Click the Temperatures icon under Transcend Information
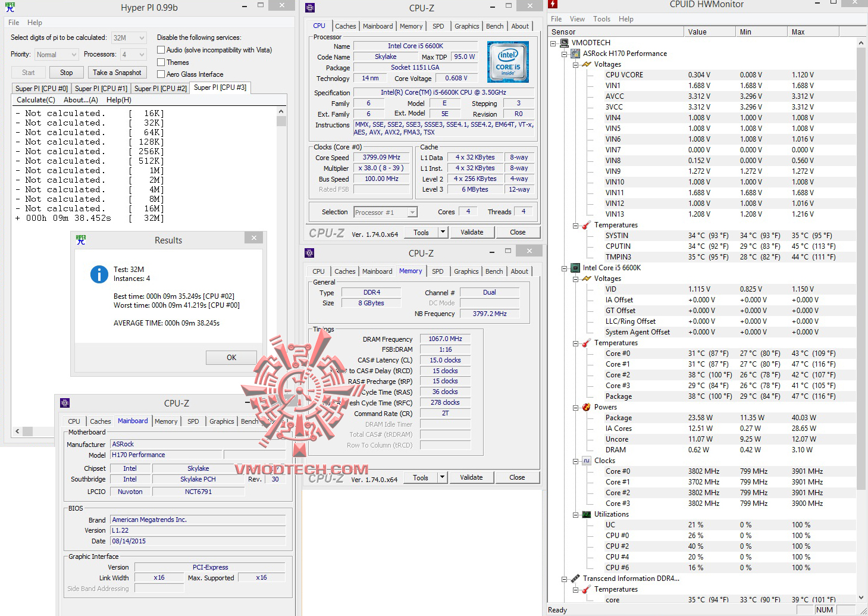The height and width of the screenshot is (616, 868). [x=587, y=589]
